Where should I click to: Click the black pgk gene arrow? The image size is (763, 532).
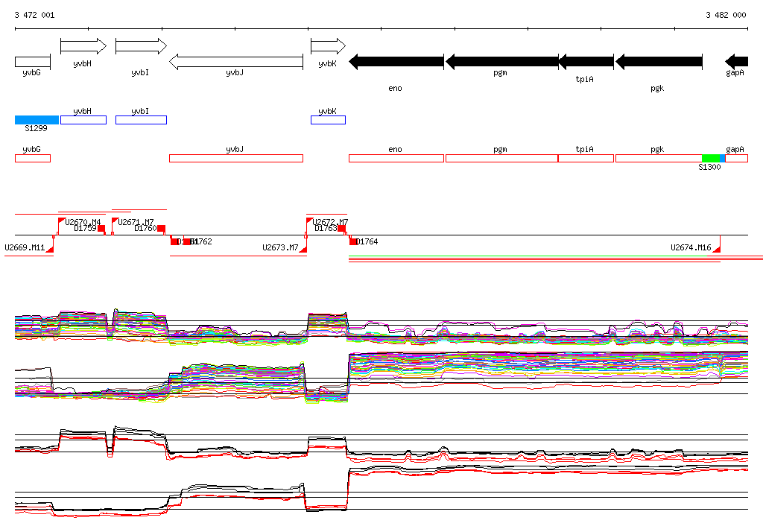pos(659,62)
